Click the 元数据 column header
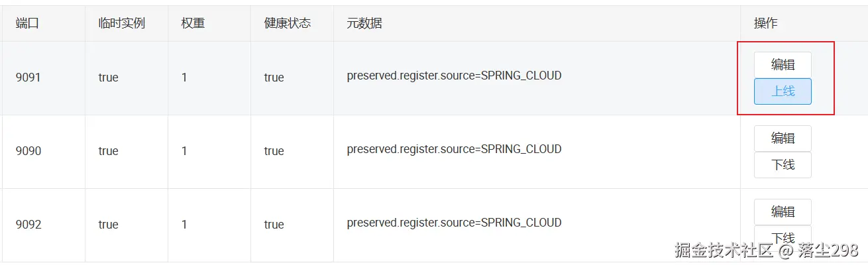 pos(364,23)
